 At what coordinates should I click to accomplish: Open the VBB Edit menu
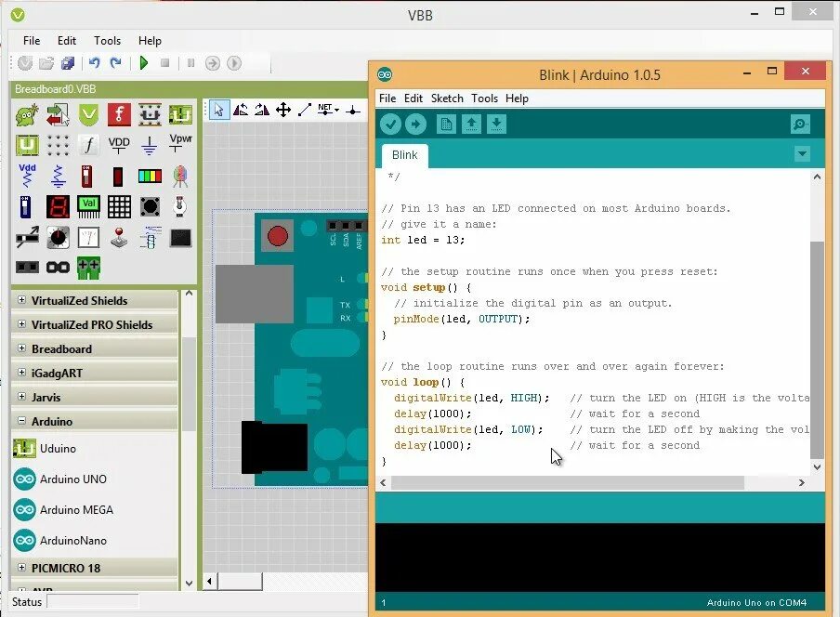pos(67,41)
